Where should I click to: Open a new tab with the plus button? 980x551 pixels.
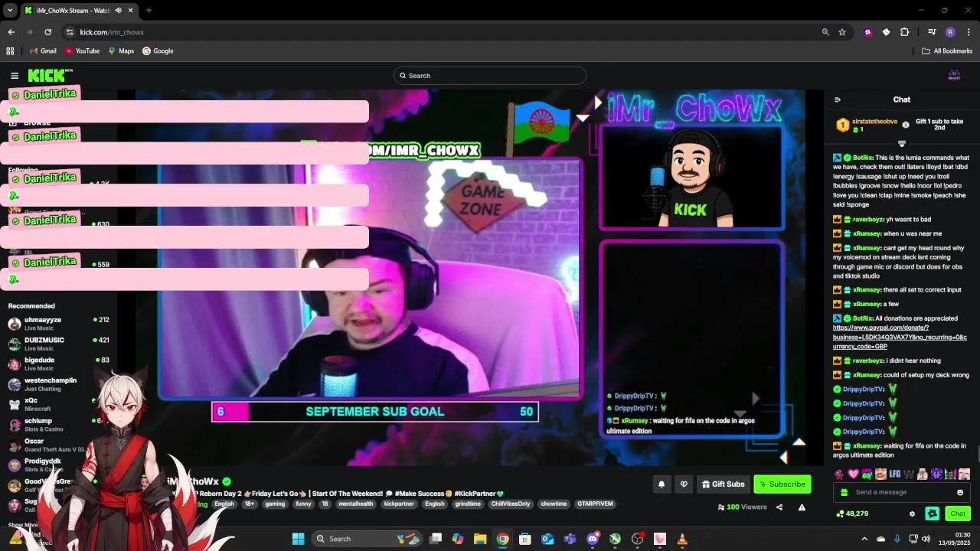(x=149, y=11)
